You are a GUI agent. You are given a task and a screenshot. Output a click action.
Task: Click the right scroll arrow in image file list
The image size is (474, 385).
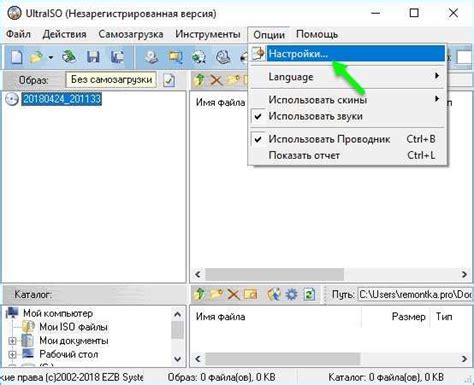click(464, 274)
